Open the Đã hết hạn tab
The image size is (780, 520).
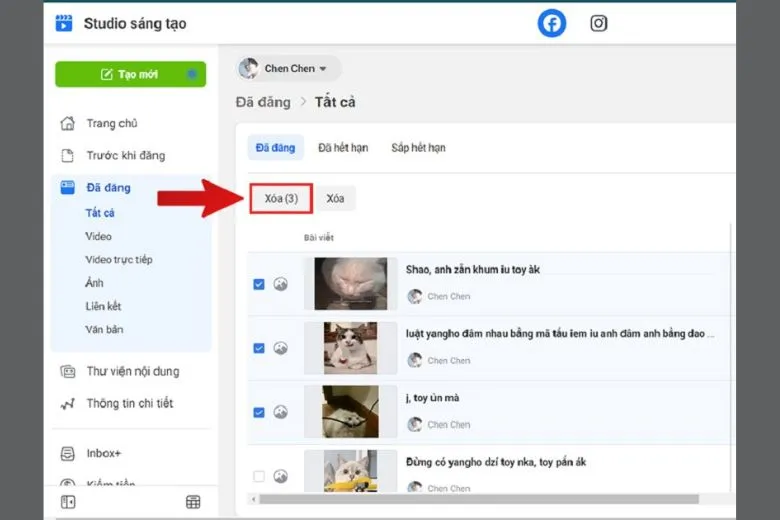pos(343,148)
